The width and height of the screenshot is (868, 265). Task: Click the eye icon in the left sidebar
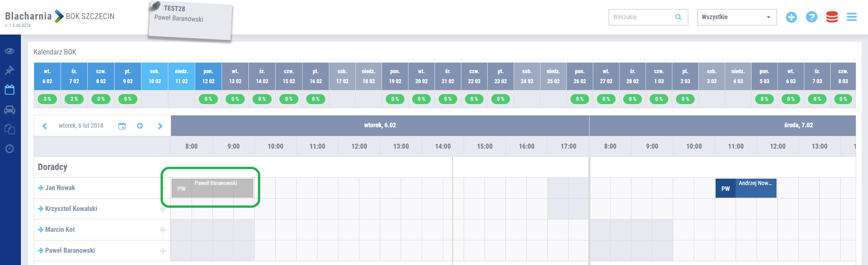coord(10,51)
